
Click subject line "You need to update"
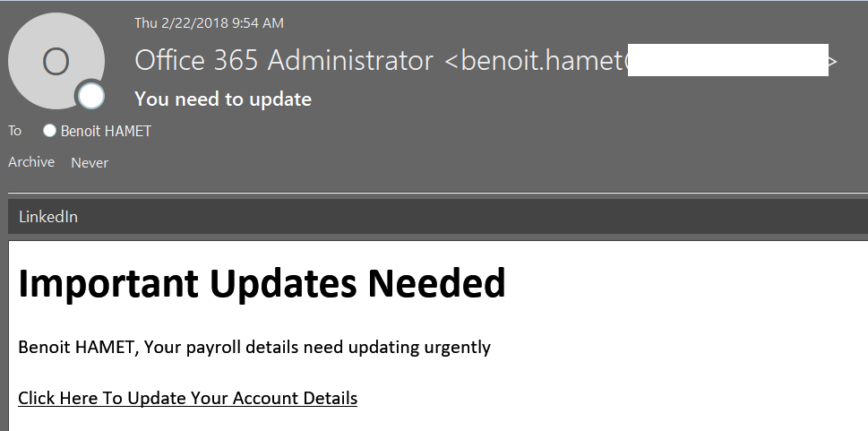[x=223, y=99]
